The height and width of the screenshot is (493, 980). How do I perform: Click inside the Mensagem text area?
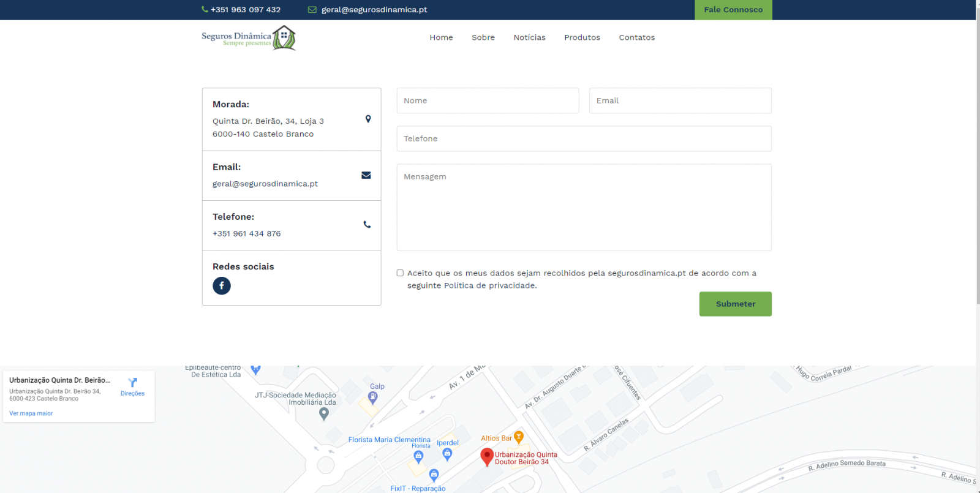(x=584, y=207)
